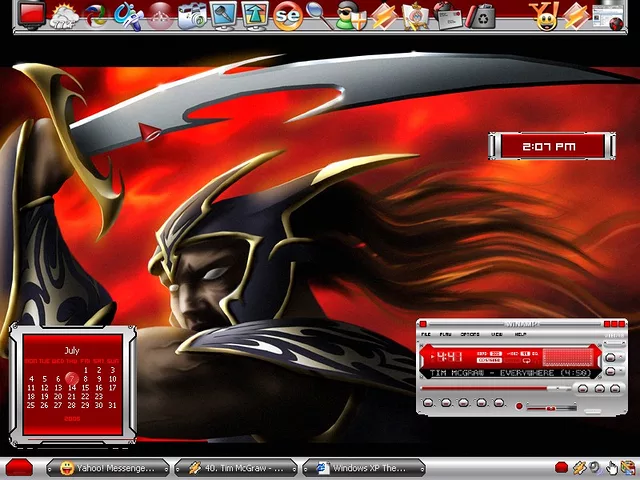The height and width of the screenshot is (480, 640).
Task: Switch to Yahoo! Messenger taskbar button
Action: click(x=108, y=468)
